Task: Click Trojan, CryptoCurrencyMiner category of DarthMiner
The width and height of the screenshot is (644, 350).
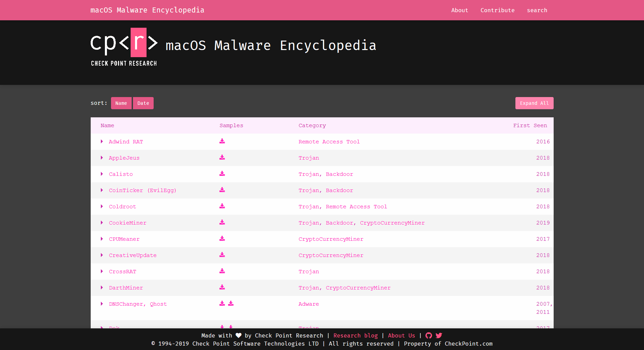Action: pos(345,288)
